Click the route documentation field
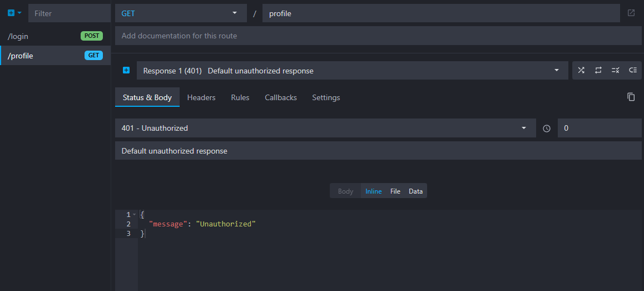 (378, 36)
